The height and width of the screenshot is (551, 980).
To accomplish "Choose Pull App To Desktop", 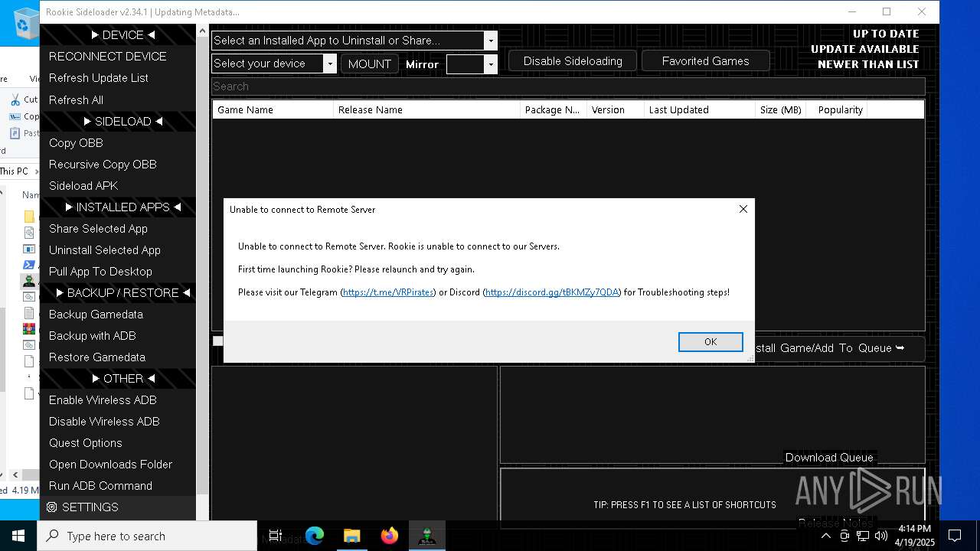I will point(100,271).
